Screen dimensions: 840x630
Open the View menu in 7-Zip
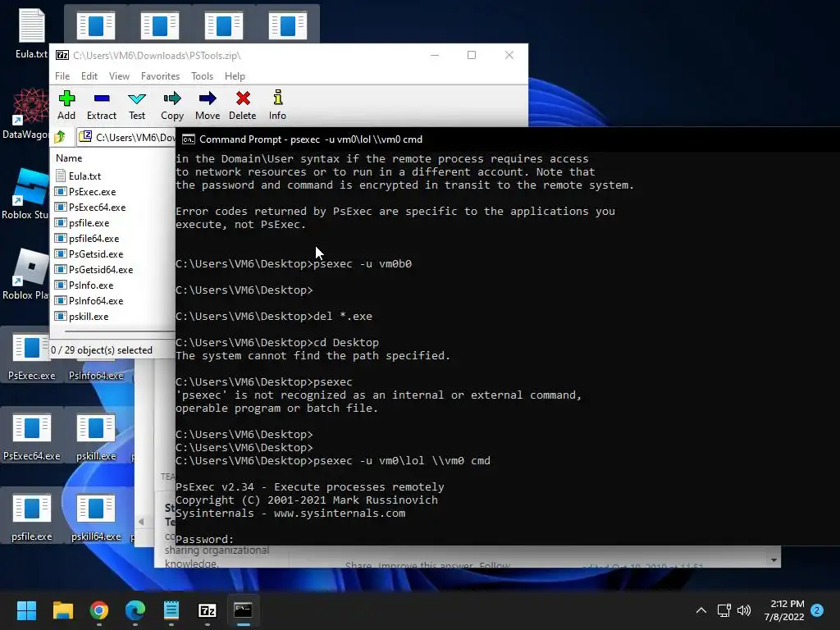pyautogui.click(x=119, y=76)
